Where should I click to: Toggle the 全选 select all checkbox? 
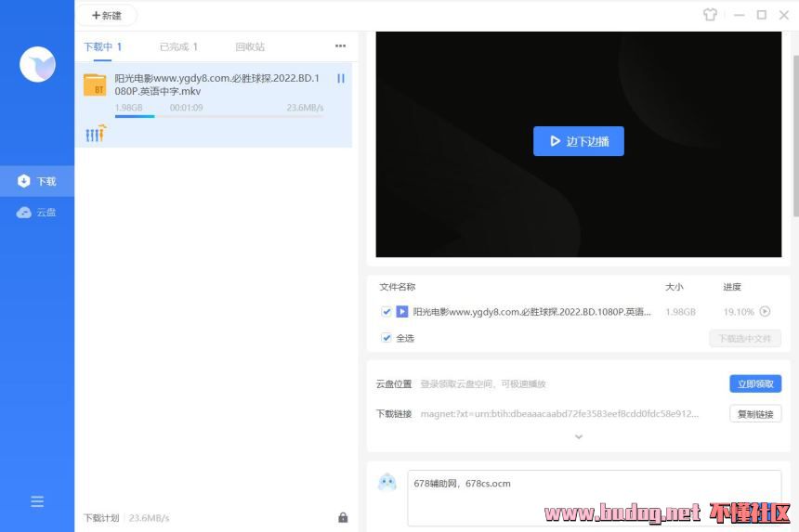click(386, 338)
